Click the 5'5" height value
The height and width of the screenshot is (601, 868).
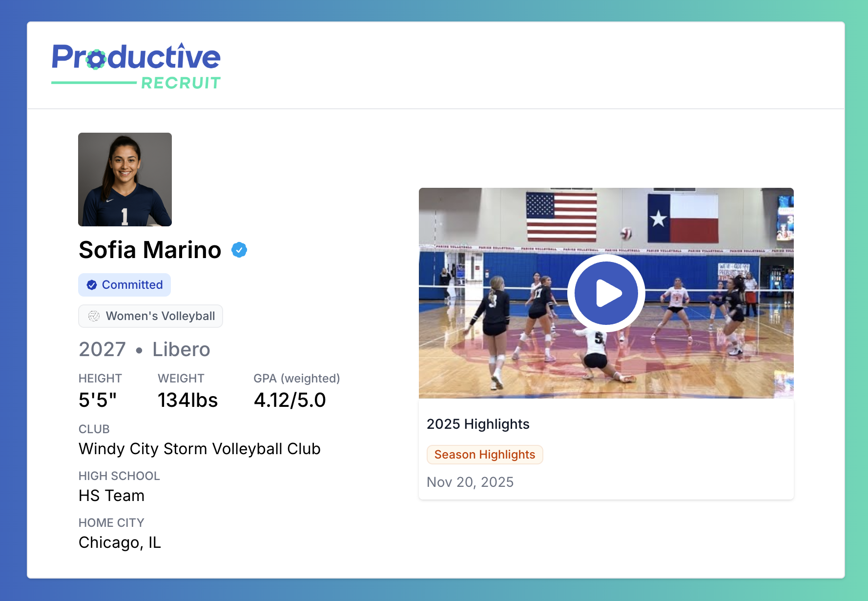point(98,400)
